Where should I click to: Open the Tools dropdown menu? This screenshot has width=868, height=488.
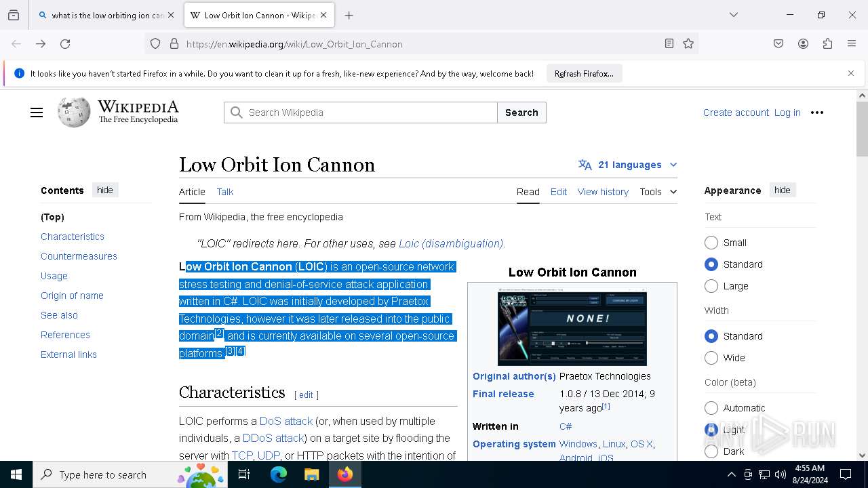click(658, 192)
